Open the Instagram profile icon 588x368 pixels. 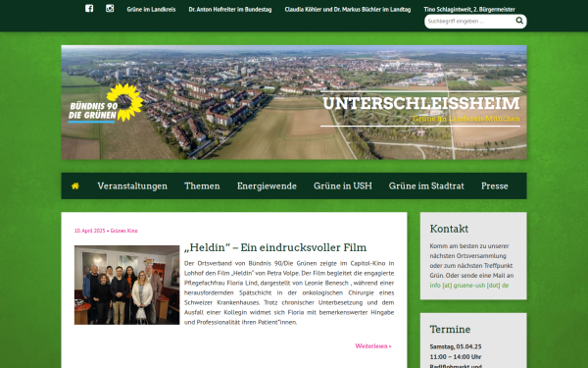tap(110, 8)
